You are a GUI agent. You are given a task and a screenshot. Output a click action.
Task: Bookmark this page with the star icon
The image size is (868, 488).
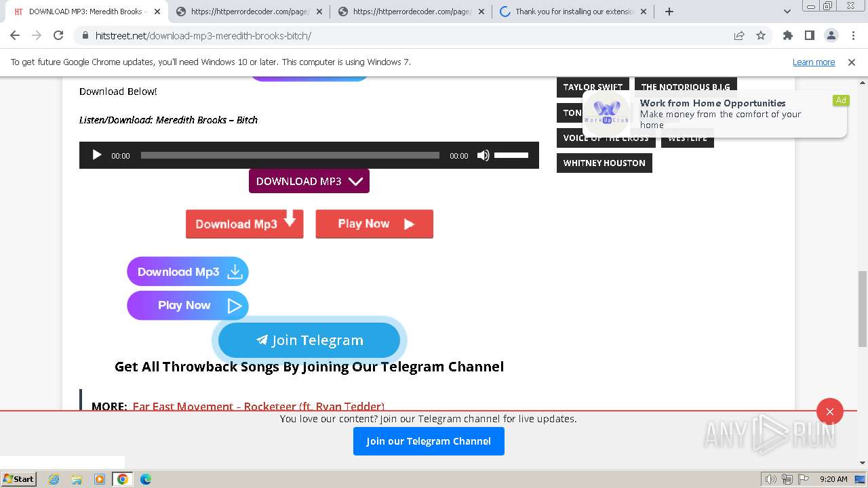tap(761, 35)
